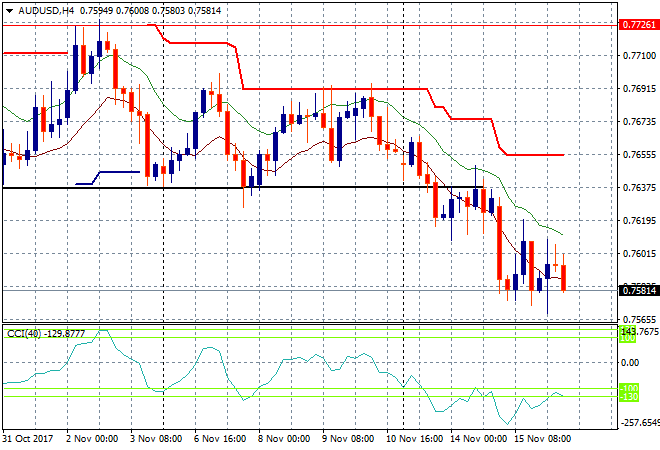660x450 pixels.
Task: Click the green 100 CCI level label
Action: [x=628, y=338]
